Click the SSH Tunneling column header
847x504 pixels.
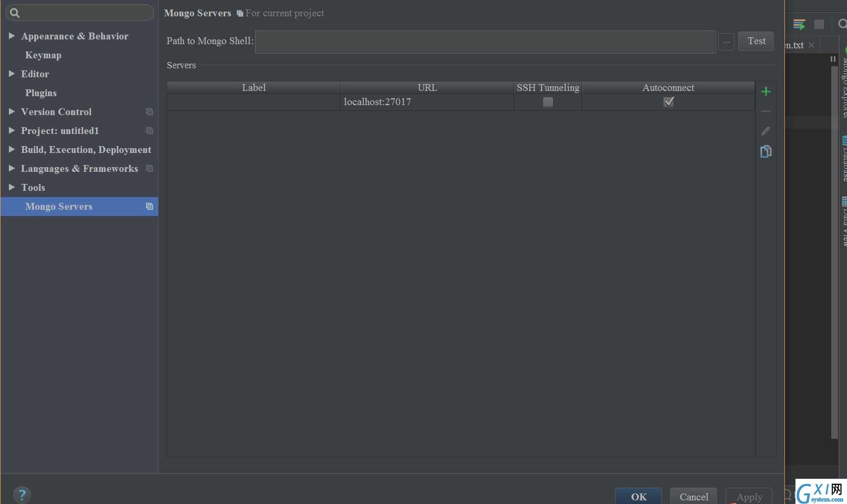tap(548, 88)
